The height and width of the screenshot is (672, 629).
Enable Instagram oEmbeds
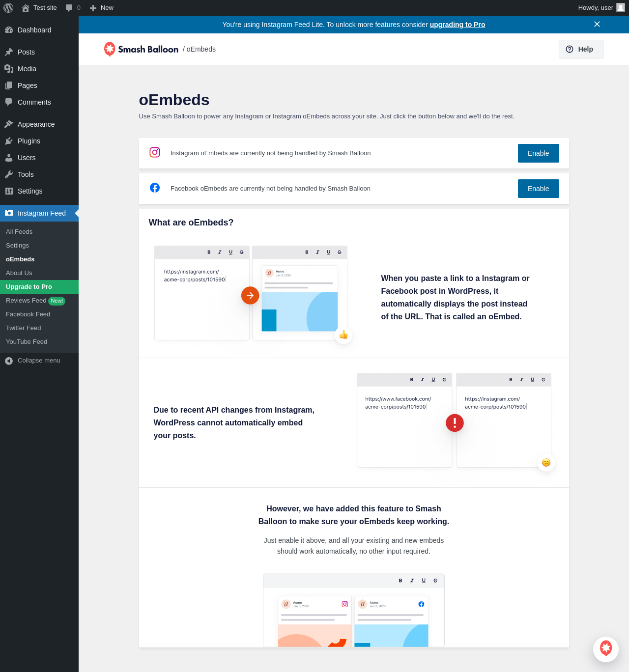coord(538,153)
